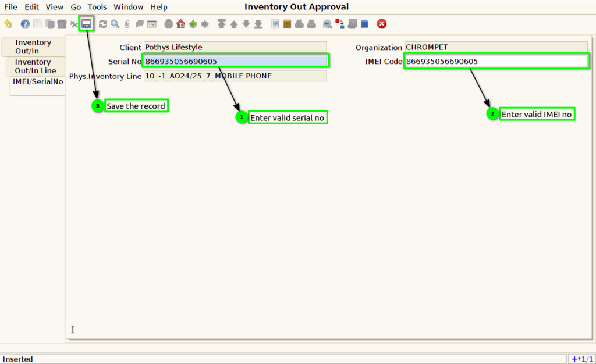Open the Tools menu

[x=97, y=7]
